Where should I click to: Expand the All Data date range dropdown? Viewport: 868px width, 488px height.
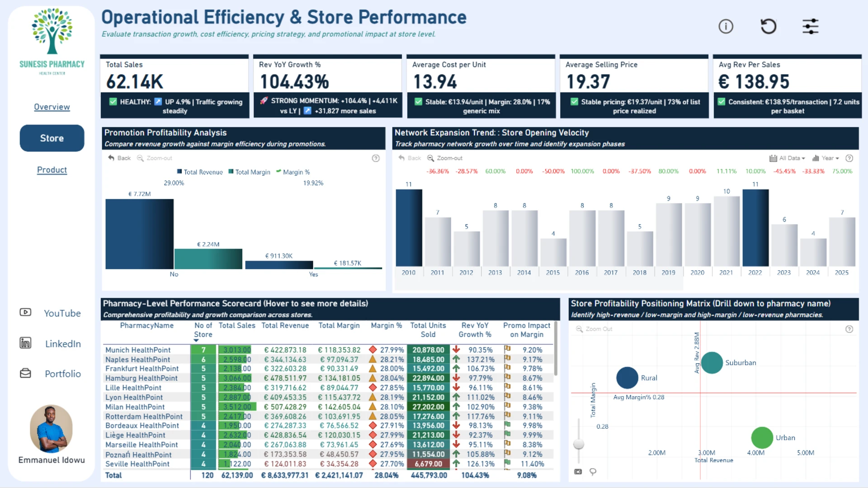click(788, 158)
